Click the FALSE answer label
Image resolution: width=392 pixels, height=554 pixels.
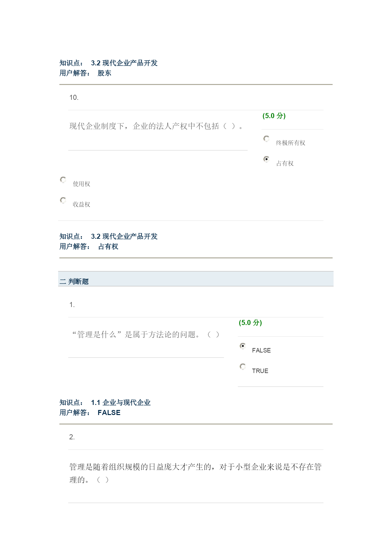coord(261,351)
